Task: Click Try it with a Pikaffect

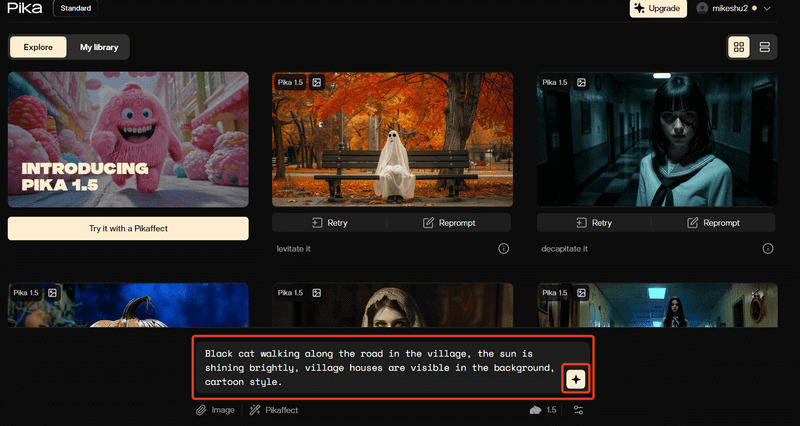Action: [128, 229]
